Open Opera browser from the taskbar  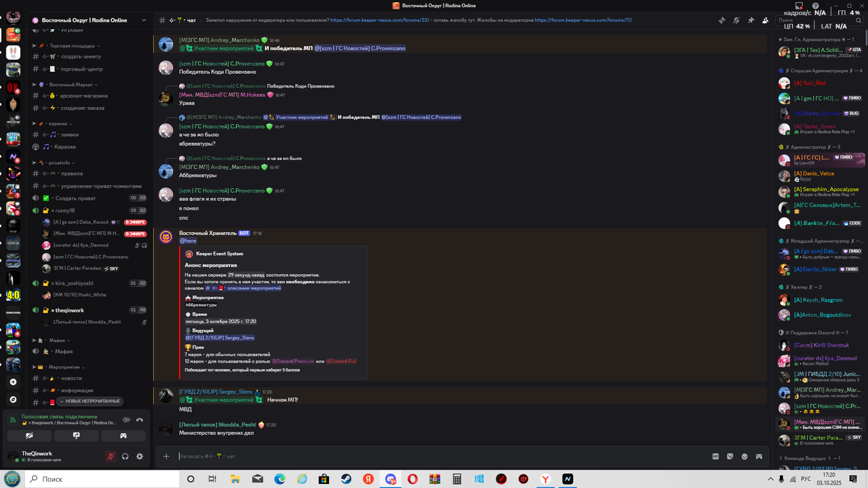pos(412,479)
